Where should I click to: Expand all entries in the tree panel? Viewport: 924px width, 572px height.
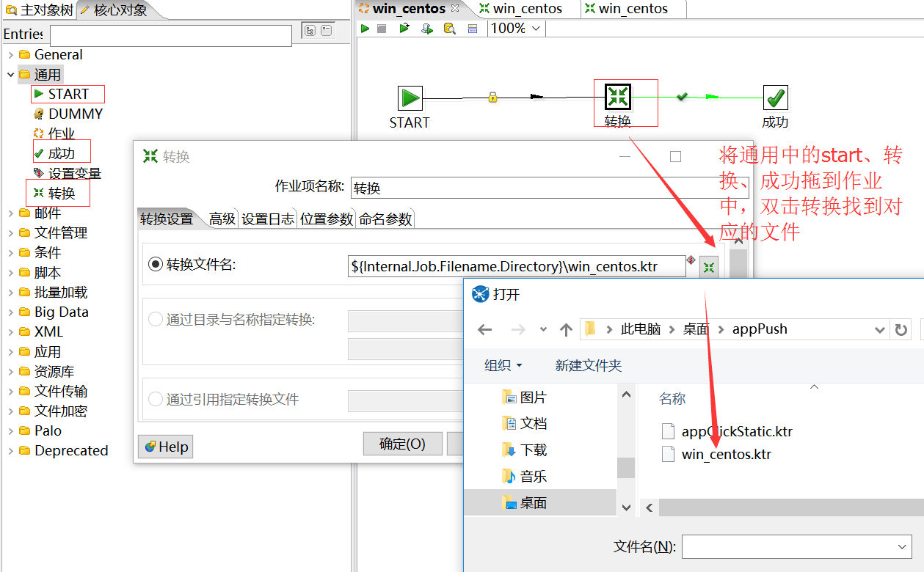point(310,31)
